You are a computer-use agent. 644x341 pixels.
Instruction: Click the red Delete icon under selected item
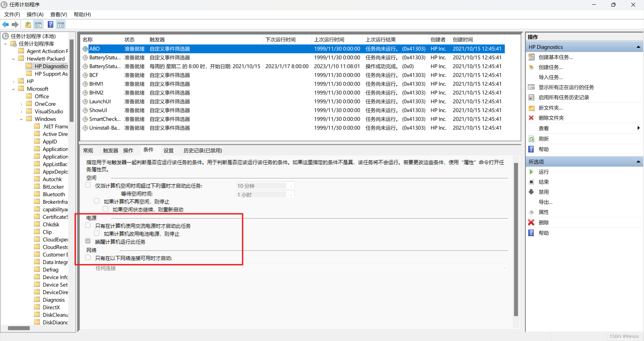(531, 222)
